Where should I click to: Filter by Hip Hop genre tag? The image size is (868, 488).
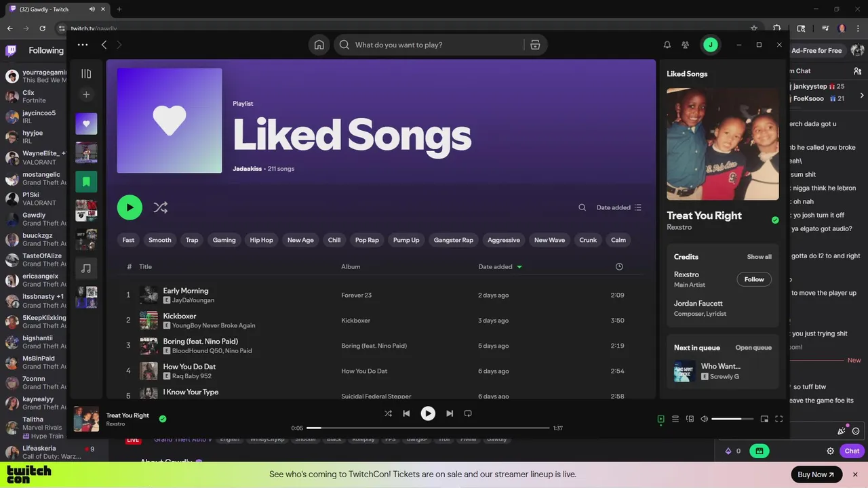pos(261,240)
